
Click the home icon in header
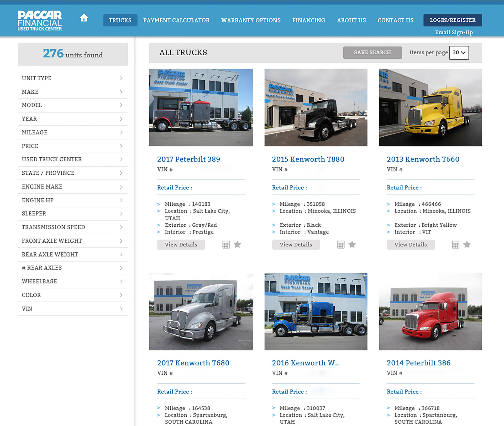[x=84, y=18]
